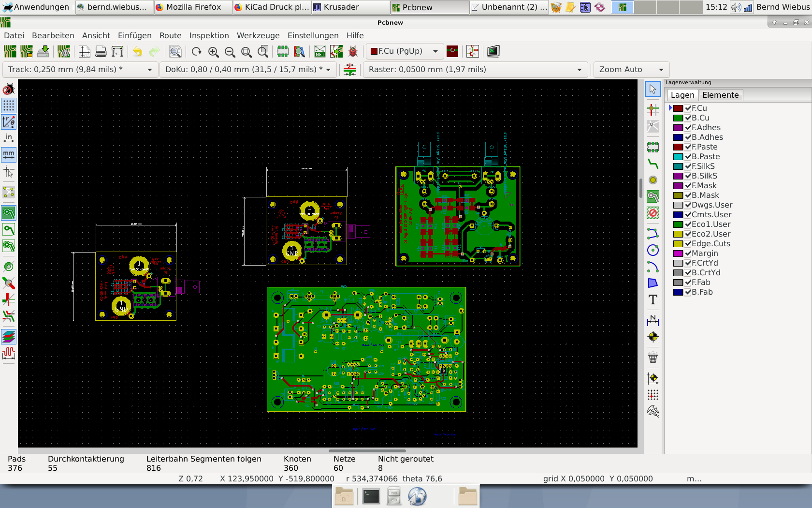Click the Edge.Cuts yellow color swatch
The width and height of the screenshot is (812, 508).
click(678, 244)
